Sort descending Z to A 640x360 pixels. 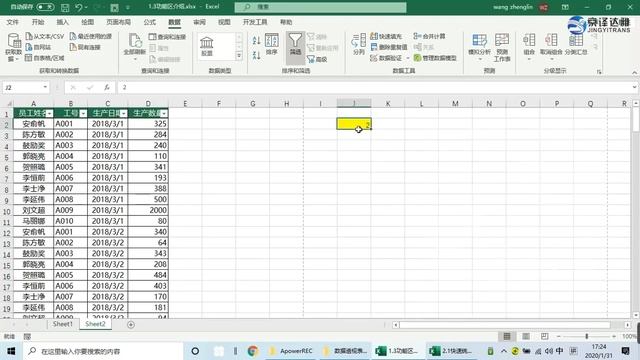[x=256, y=55]
